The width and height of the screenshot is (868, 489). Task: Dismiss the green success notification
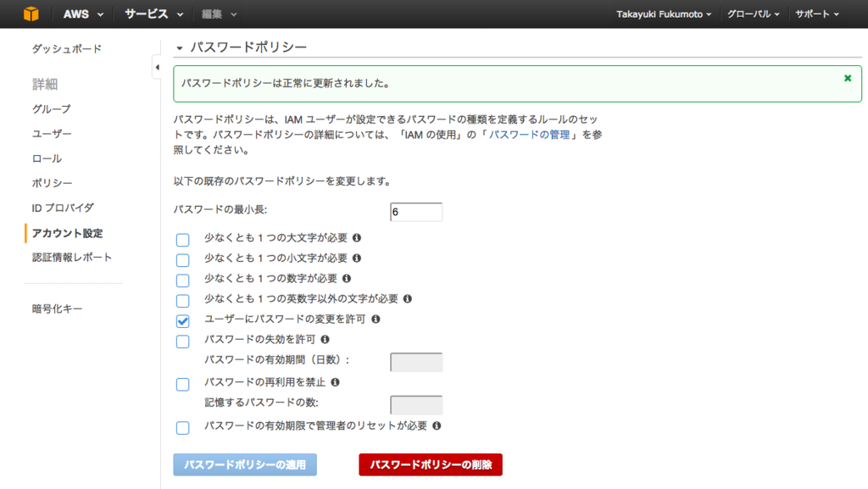point(848,79)
